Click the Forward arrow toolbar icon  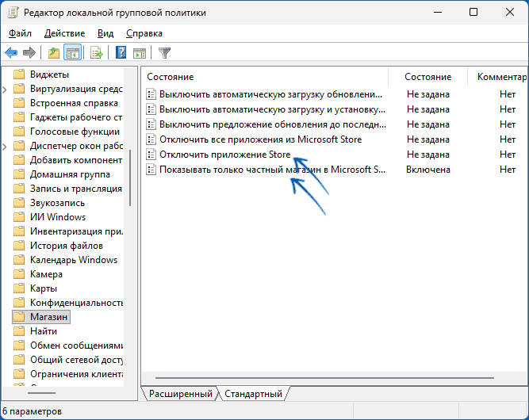coord(29,53)
